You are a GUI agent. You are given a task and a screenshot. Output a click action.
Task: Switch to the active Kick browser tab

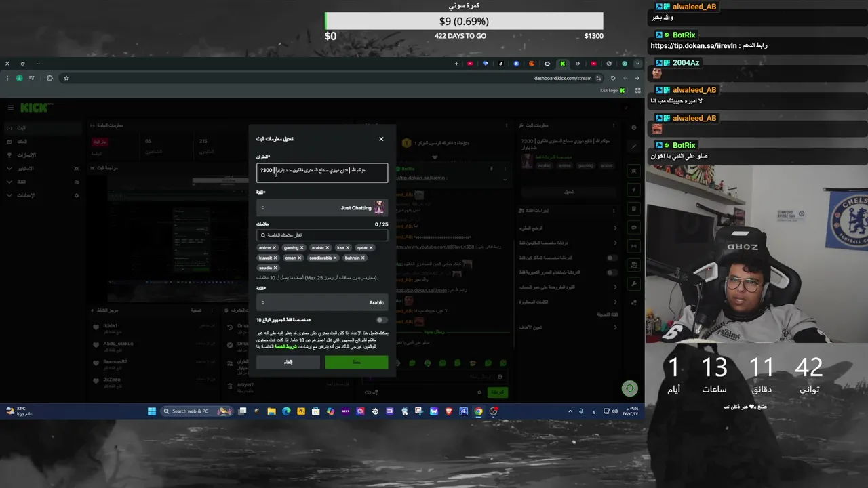coord(562,64)
